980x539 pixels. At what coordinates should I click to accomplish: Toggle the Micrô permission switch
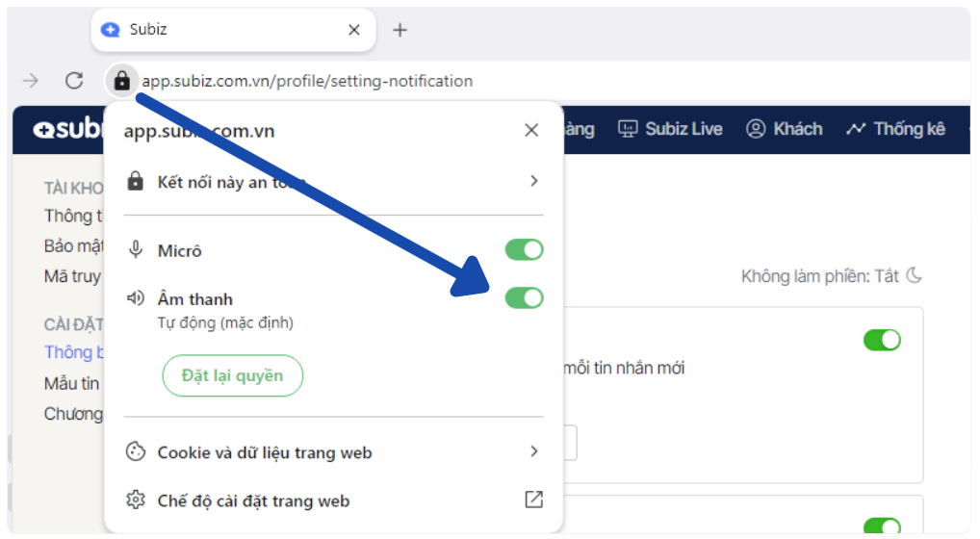tap(524, 250)
